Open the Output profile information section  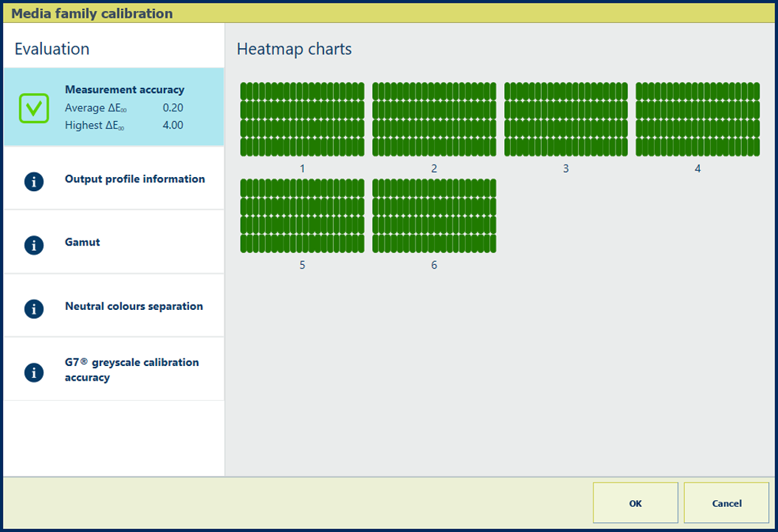click(x=134, y=179)
